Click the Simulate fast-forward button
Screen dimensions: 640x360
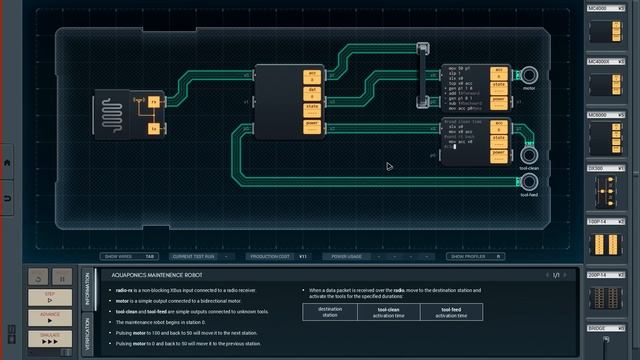coord(50,338)
